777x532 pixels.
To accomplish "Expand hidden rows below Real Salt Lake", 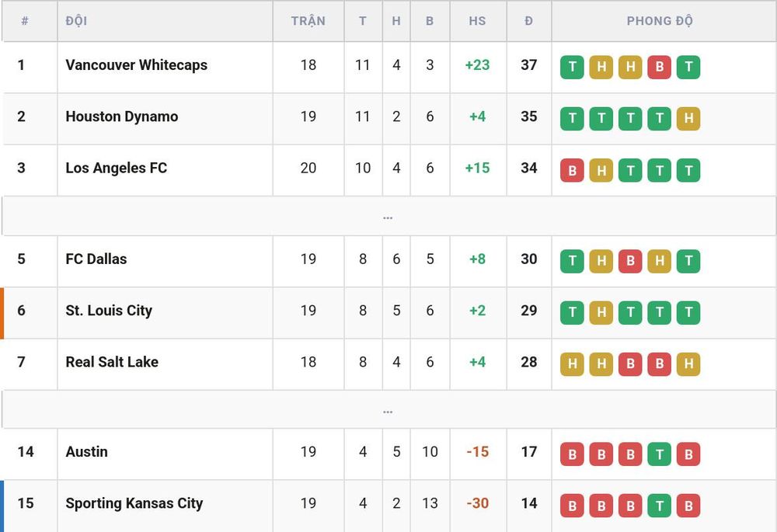I will 388,410.
